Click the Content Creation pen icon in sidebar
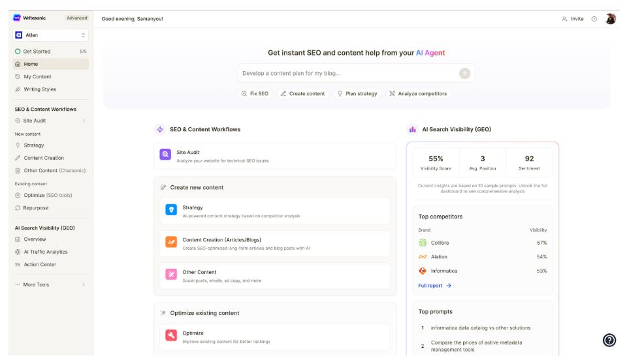The height and width of the screenshot is (364, 627). tap(18, 158)
